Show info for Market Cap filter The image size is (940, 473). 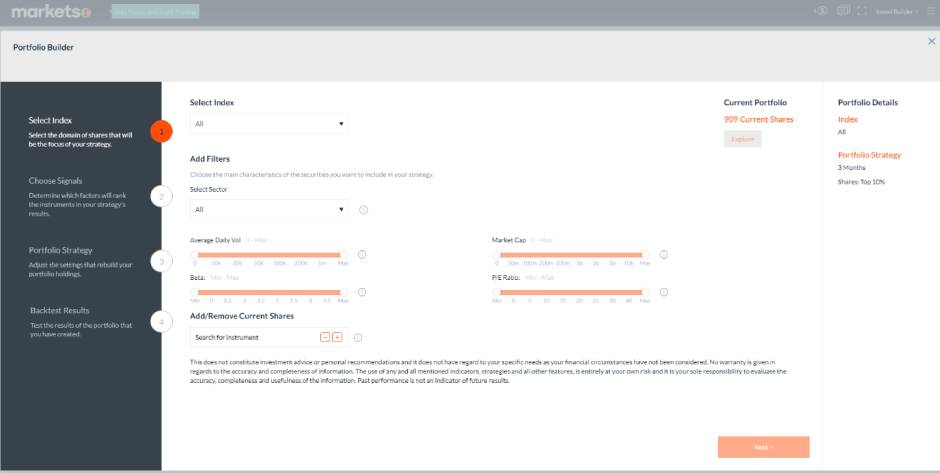click(x=664, y=254)
